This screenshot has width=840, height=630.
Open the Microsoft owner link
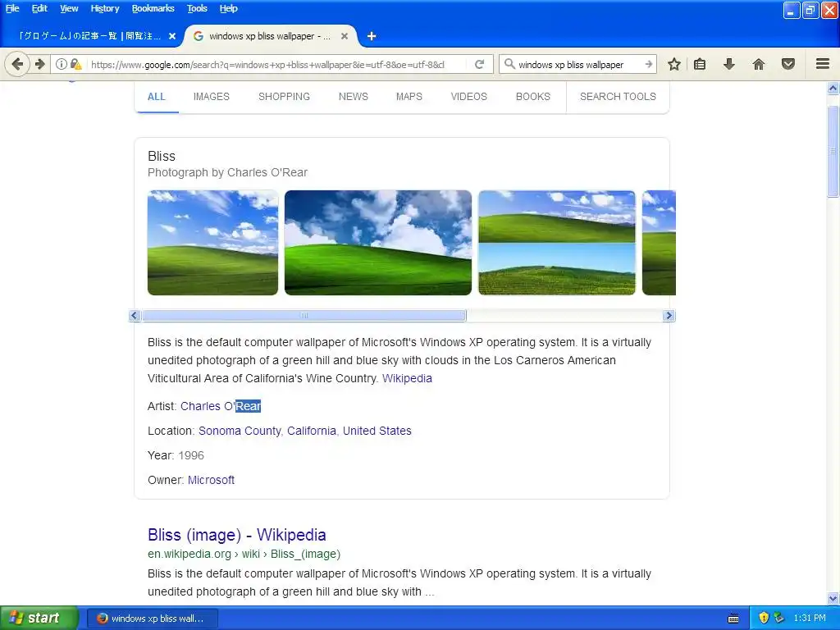(x=211, y=480)
